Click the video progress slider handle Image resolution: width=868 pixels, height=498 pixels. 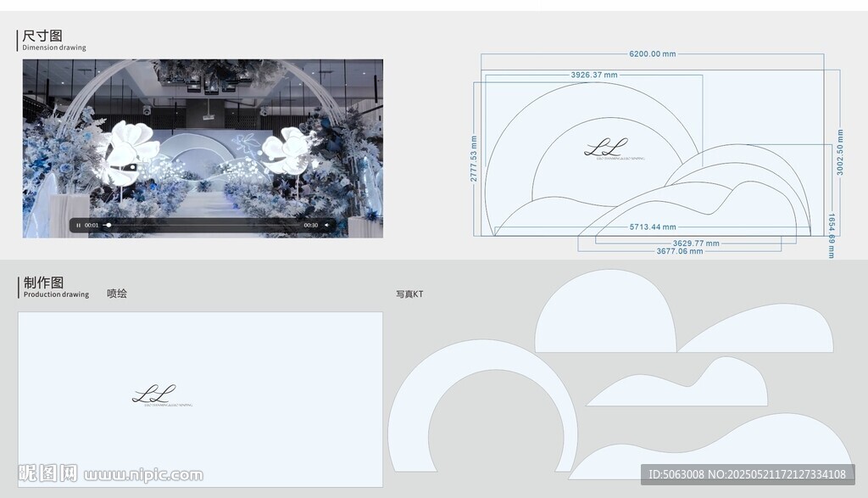click(108, 226)
